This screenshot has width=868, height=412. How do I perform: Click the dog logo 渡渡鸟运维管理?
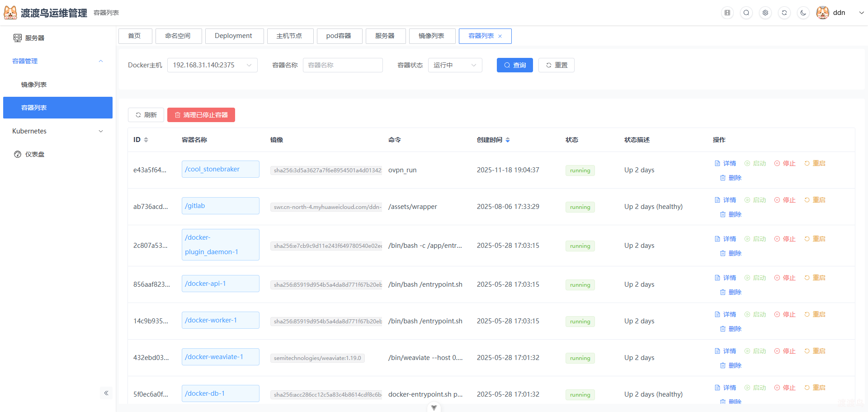pos(10,12)
